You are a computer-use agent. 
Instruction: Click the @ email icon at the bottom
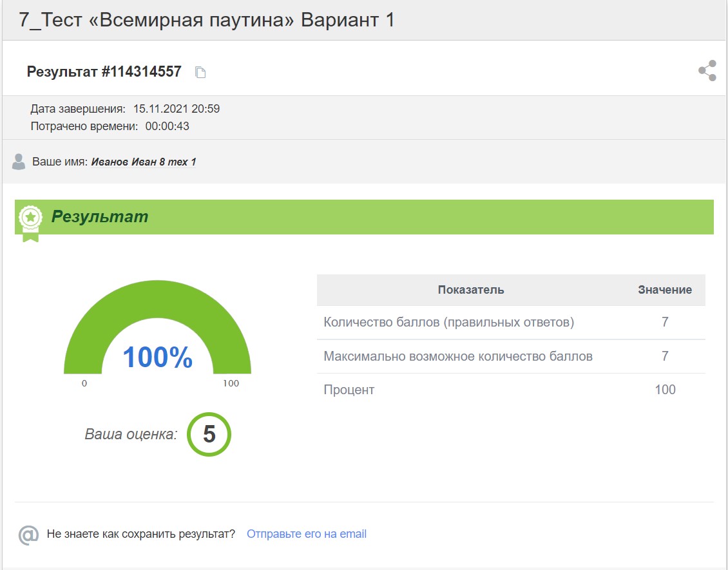click(28, 535)
